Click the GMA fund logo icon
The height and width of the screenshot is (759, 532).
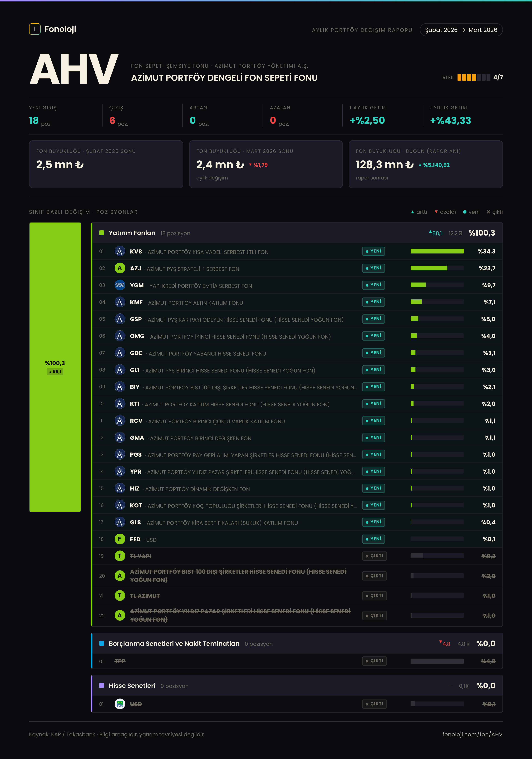click(120, 438)
